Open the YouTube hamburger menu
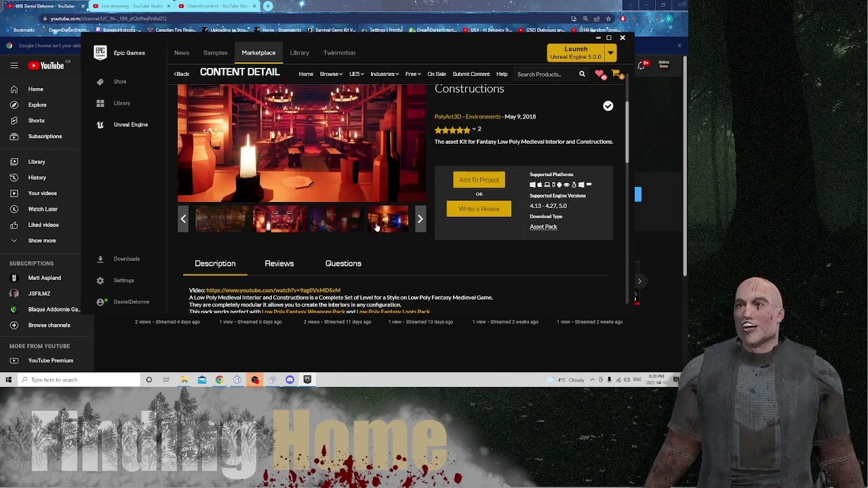This screenshot has height=488, width=868. (14, 66)
